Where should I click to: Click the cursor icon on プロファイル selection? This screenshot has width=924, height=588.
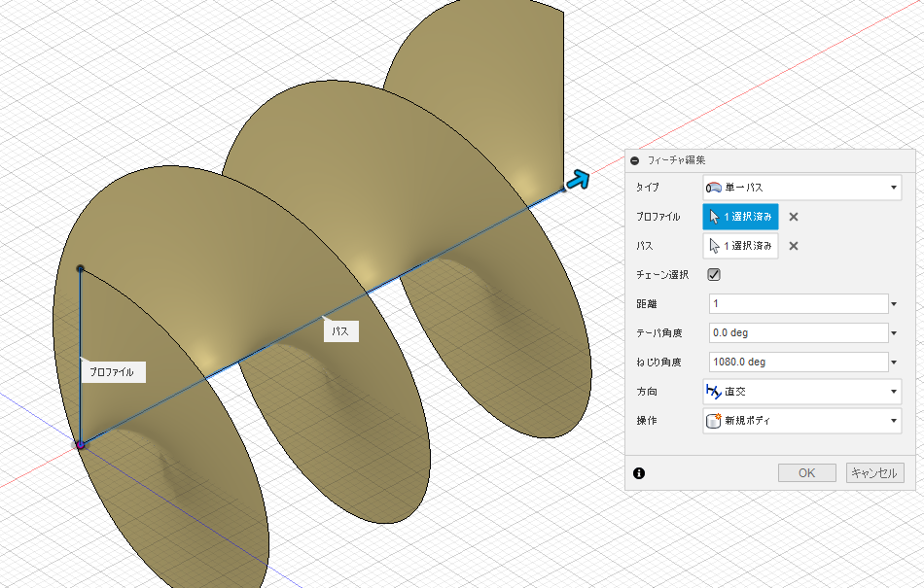click(717, 216)
